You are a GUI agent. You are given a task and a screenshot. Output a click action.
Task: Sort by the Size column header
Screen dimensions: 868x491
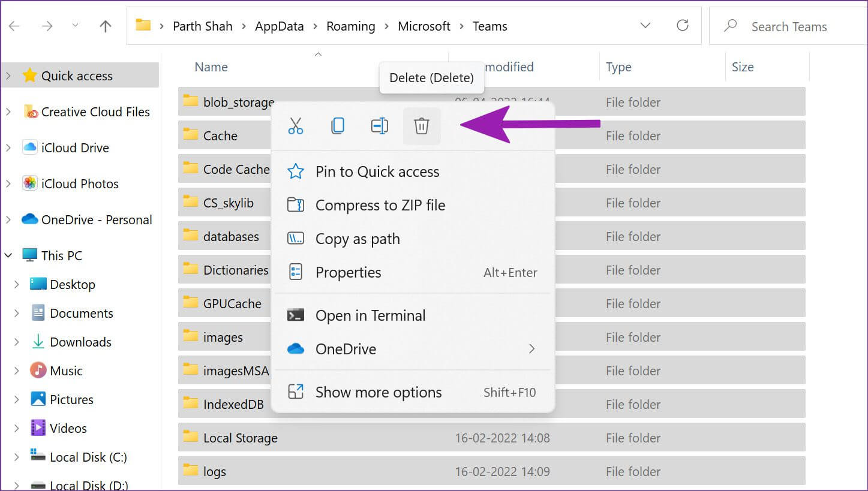(743, 67)
